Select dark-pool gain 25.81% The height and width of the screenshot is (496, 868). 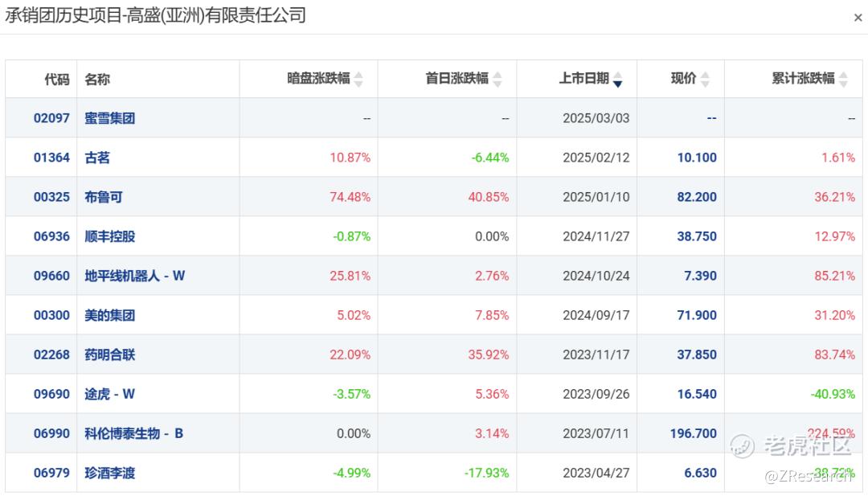tap(350, 276)
